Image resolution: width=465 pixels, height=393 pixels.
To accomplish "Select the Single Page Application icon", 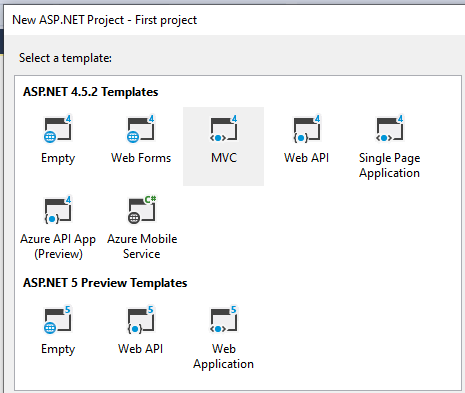I will tap(390, 129).
